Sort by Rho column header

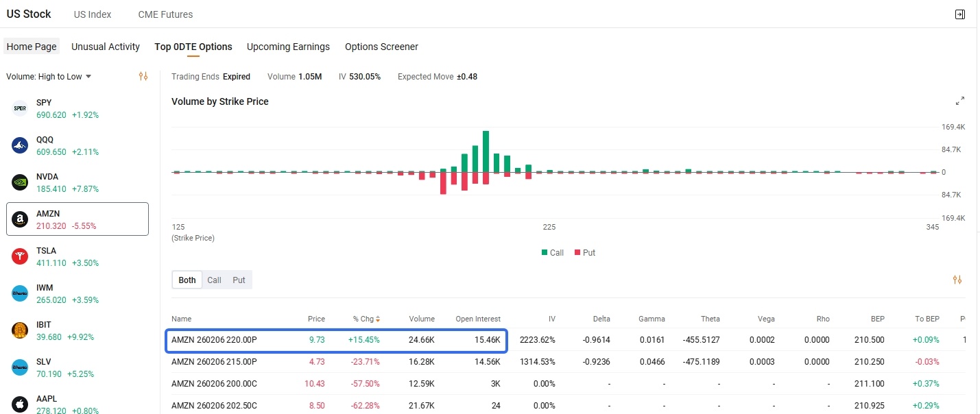pyautogui.click(x=823, y=319)
